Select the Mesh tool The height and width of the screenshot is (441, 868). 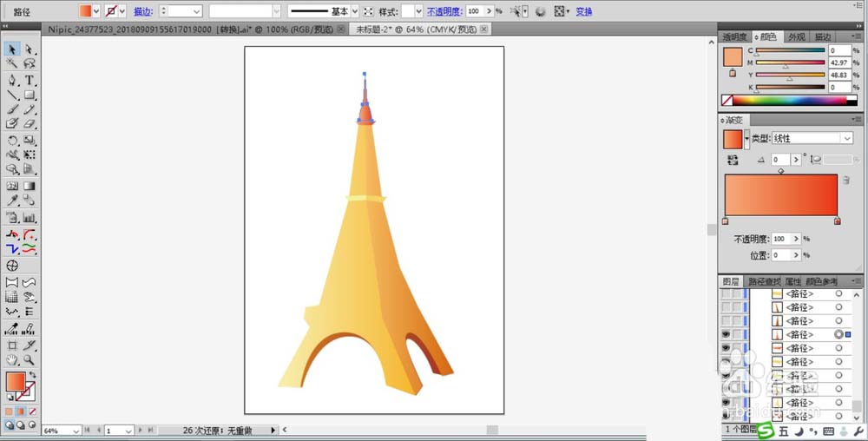pyautogui.click(x=11, y=186)
